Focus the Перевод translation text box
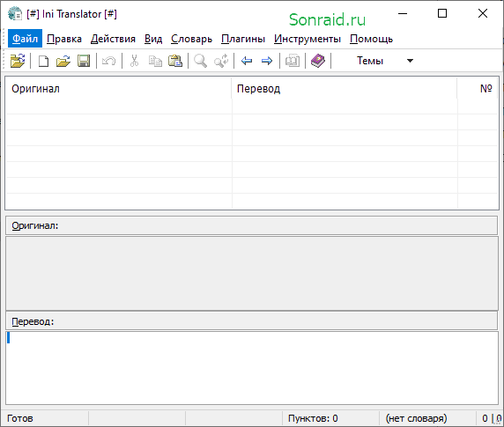The width and height of the screenshot is (504, 427). point(252,368)
